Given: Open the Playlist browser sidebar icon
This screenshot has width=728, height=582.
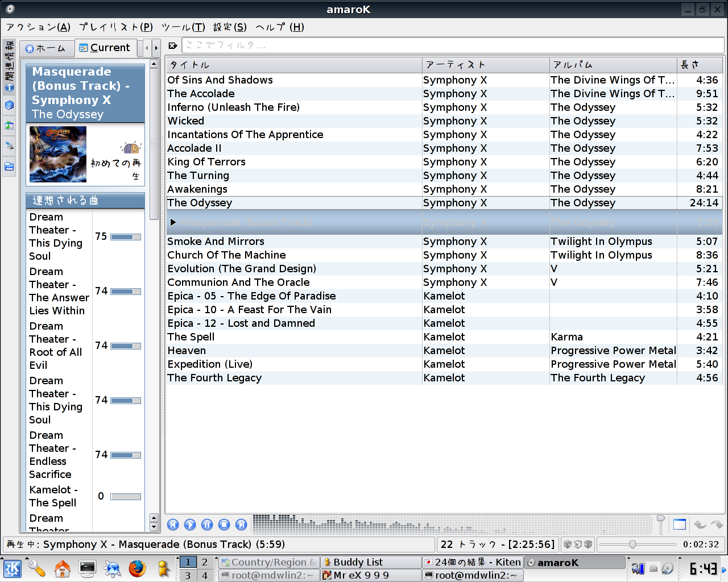Looking at the screenshot, I should pos(9,126).
